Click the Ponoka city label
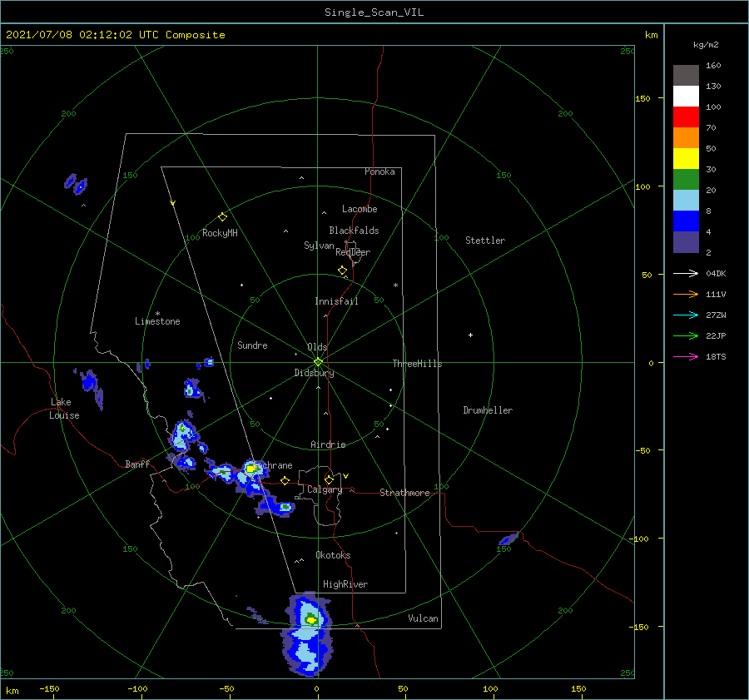 coord(379,171)
